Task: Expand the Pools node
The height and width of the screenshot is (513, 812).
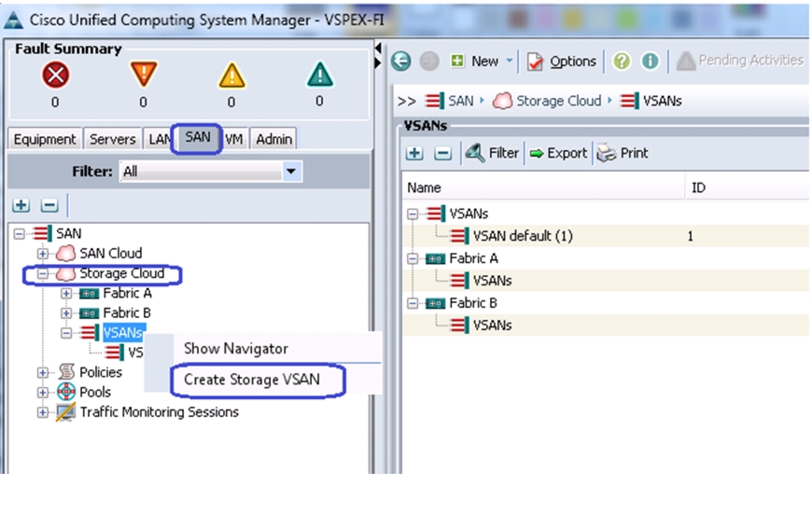Action: click(42, 393)
